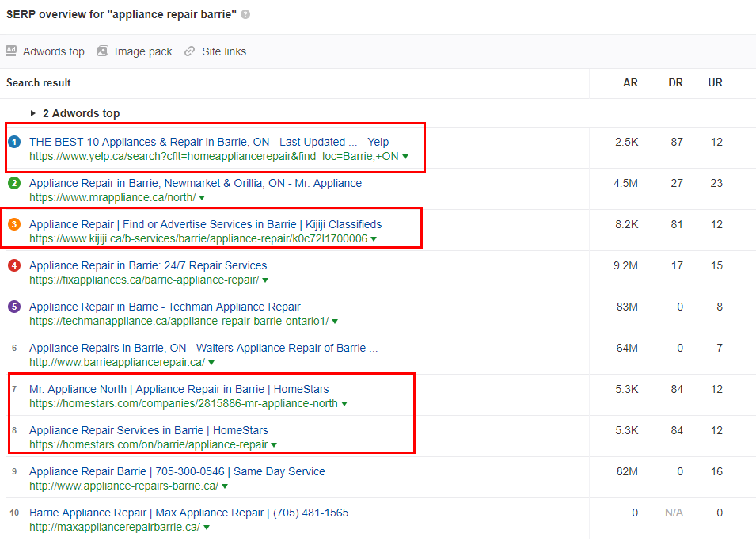Click the appliance-repairs-barrie.ca URL

click(x=124, y=486)
